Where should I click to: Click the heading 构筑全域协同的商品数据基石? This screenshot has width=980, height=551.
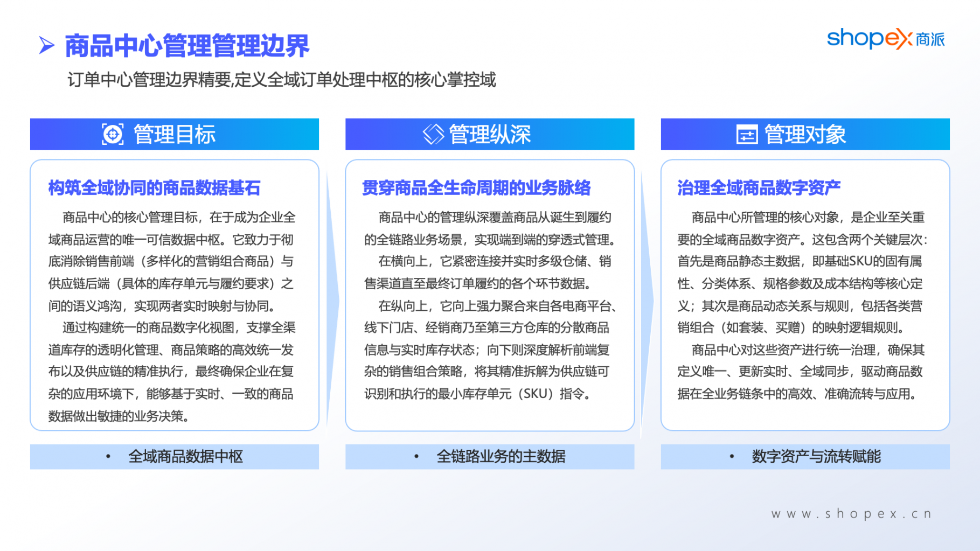[x=154, y=188]
